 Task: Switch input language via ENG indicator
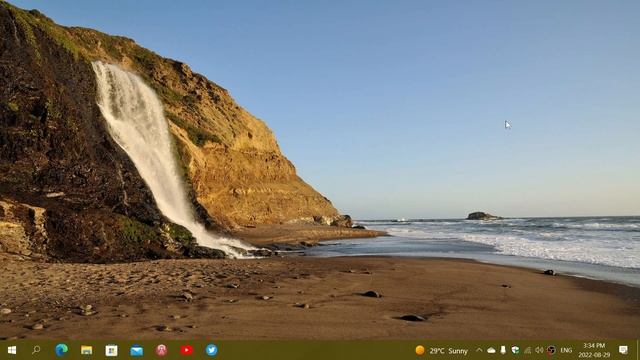pyautogui.click(x=566, y=350)
